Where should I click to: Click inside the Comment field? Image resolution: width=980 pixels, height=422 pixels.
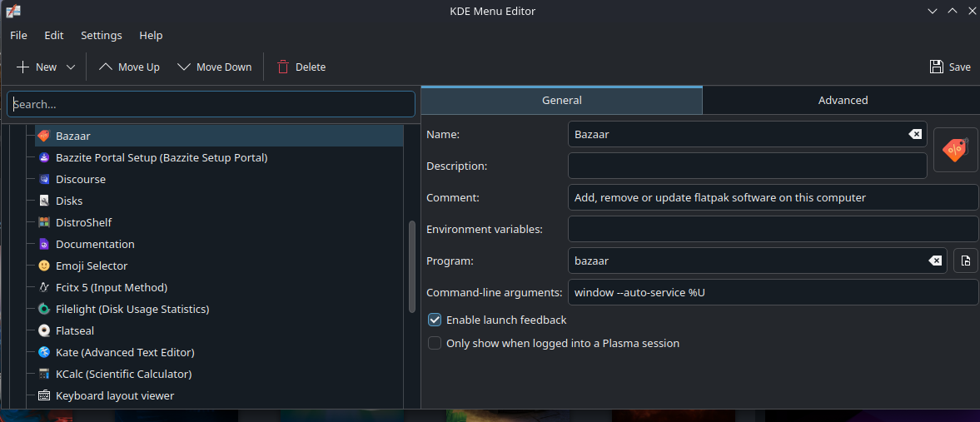(x=774, y=197)
